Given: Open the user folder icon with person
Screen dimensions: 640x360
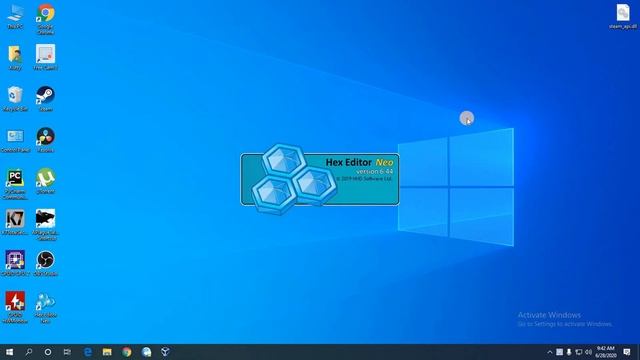Looking at the screenshot, I should (15, 58).
